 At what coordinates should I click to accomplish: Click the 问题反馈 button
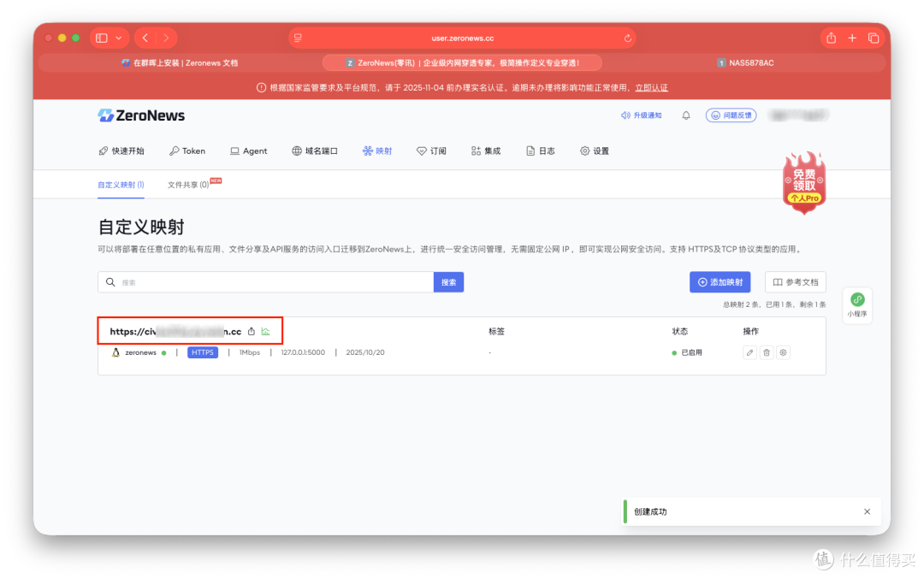pos(731,115)
